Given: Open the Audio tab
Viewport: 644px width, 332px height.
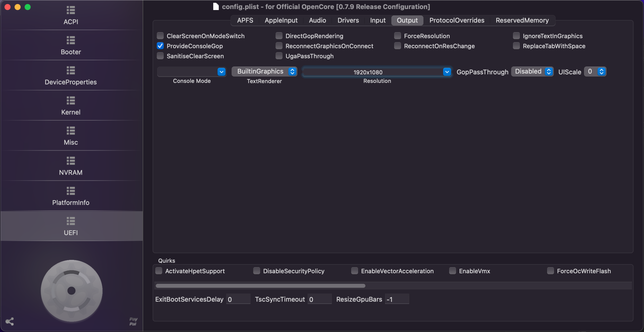Looking at the screenshot, I should pyautogui.click(x=317, y=20).
